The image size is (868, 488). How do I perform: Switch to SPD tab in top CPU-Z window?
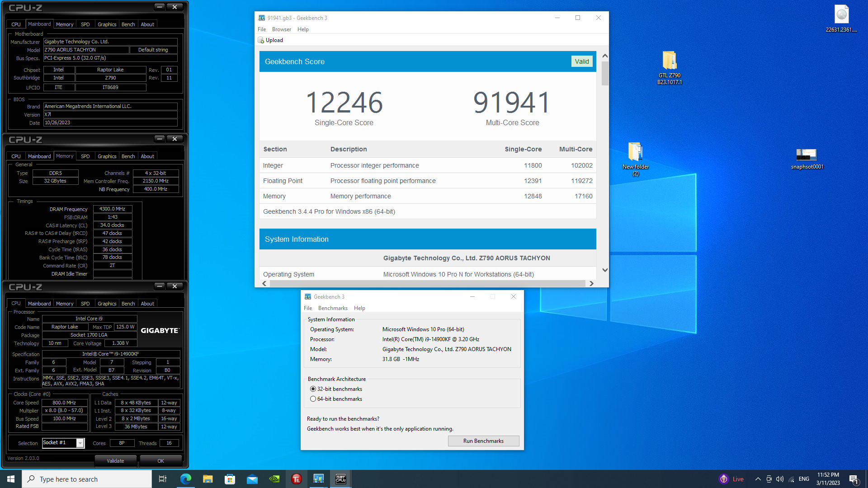tap(85, 24)
